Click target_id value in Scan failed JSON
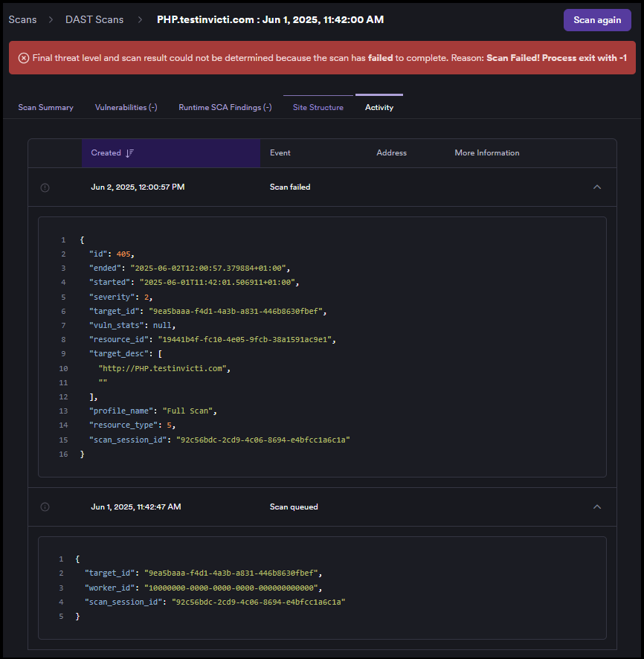Screen dimensions: 644x659 click(236, 312)
